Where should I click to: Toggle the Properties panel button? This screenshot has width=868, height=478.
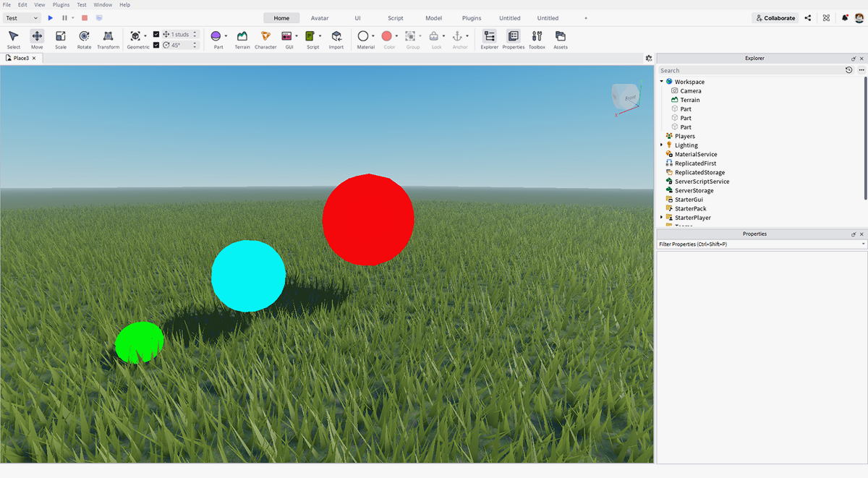[x=514, y=40]
